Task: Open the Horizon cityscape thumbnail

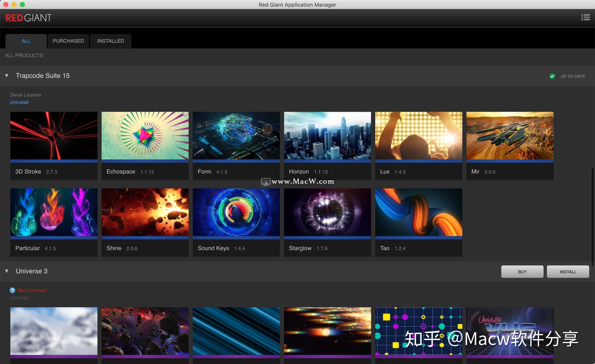Action: 327,136
